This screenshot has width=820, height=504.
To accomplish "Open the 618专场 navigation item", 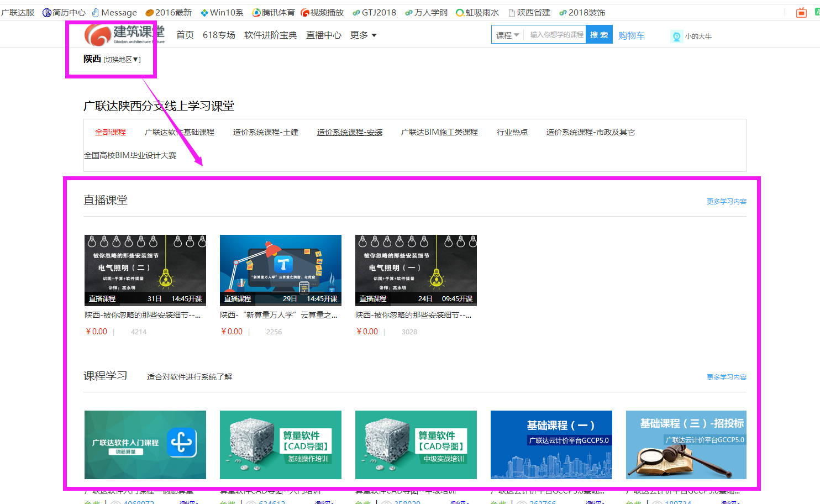I will click(219, 35).
